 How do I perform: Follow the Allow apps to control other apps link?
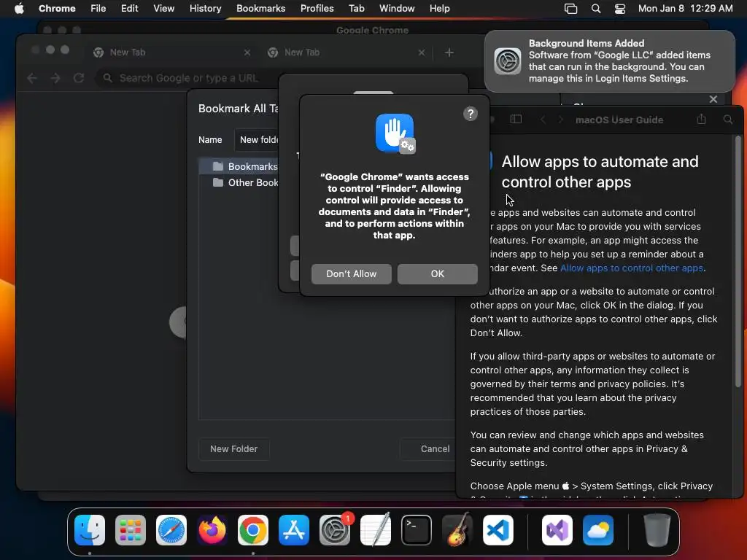point(632,268)
